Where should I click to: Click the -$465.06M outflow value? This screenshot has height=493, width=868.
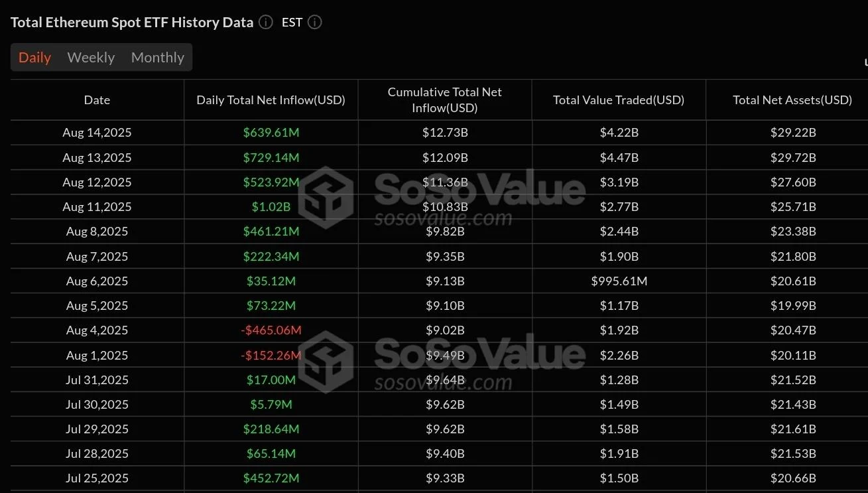pos(271,330)
